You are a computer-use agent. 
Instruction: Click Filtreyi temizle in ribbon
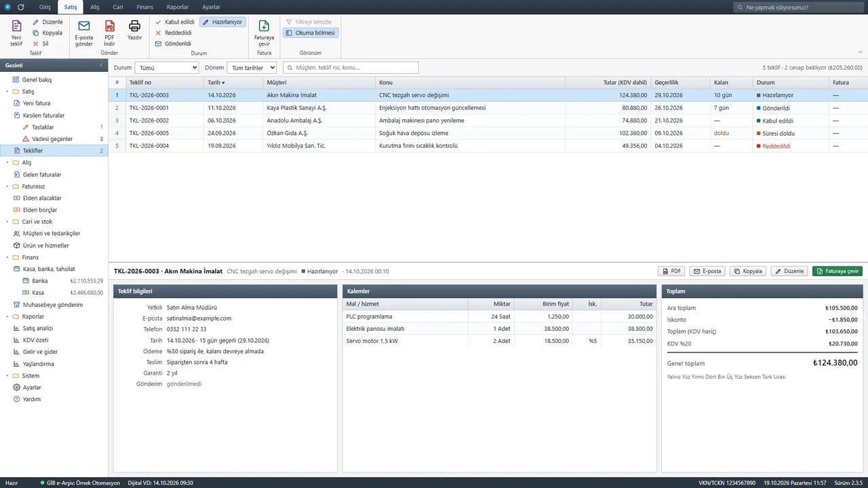(309, 22)
